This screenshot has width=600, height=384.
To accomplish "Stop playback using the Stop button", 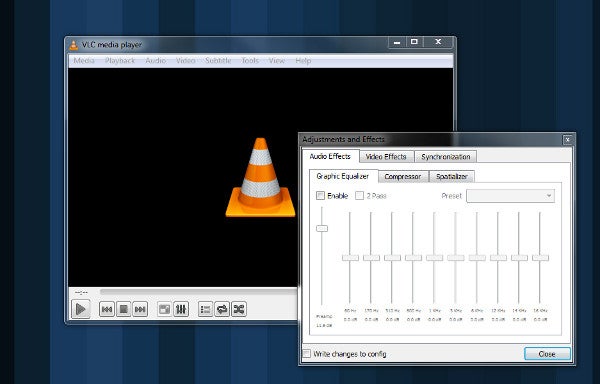I will pos(123,309).
